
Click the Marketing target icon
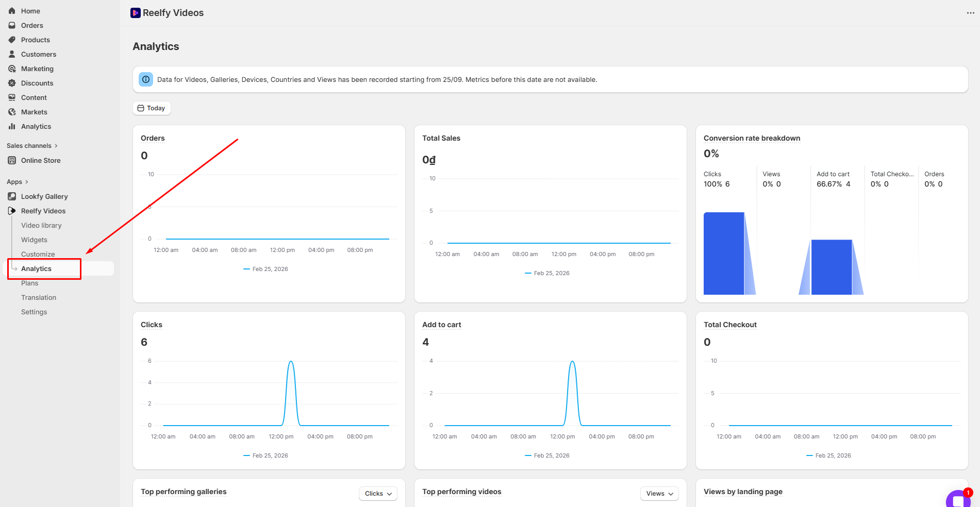[12, 69]
